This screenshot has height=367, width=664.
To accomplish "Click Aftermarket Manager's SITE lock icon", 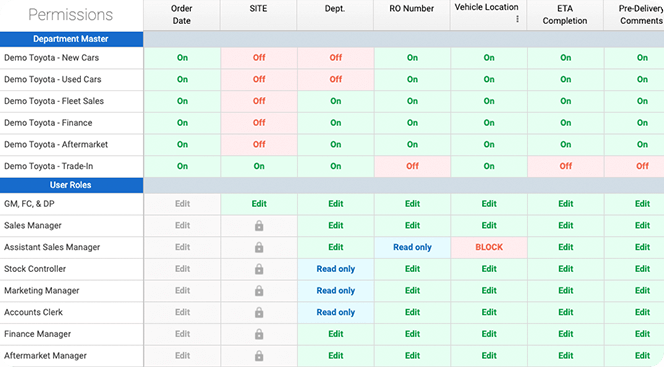I will point(259,356).
